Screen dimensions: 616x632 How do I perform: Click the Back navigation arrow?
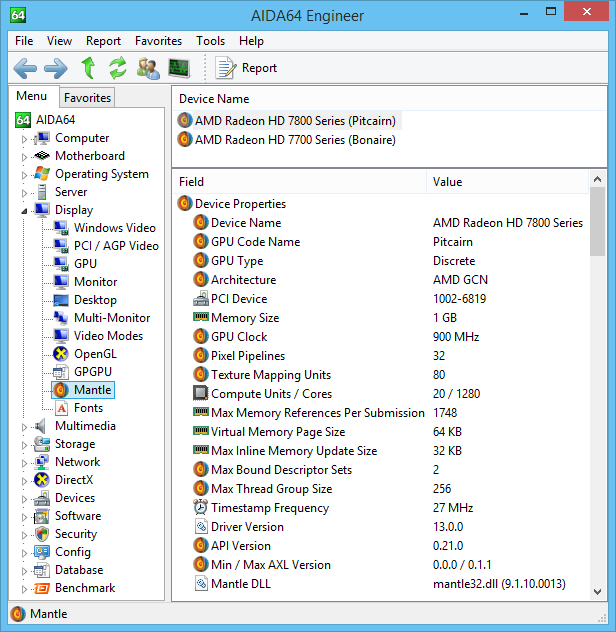(x=25, y=68)
